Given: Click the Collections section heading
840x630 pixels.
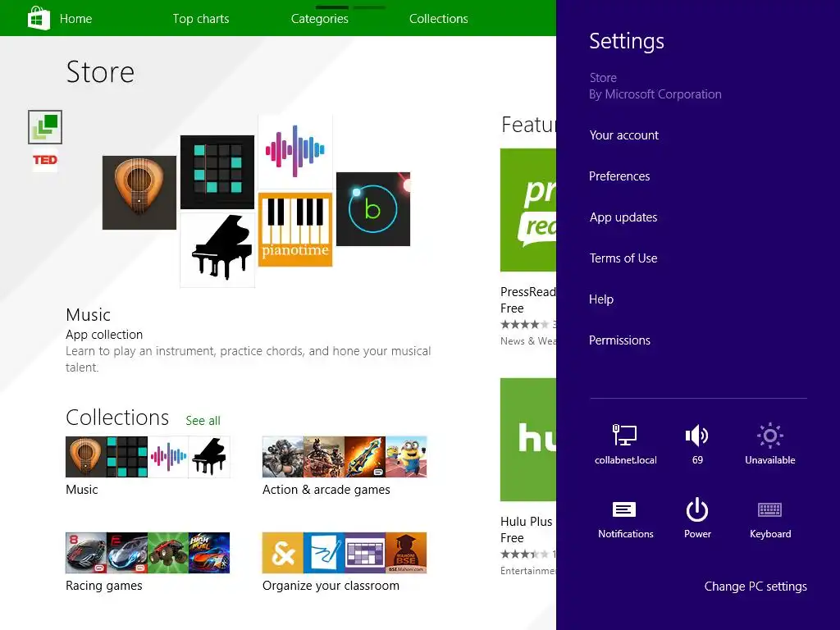Looking at the screenshot, I should pos(117,418).
